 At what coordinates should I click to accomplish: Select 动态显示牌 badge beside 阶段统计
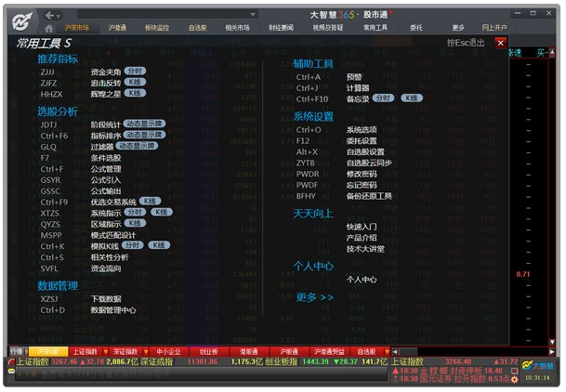144,124
